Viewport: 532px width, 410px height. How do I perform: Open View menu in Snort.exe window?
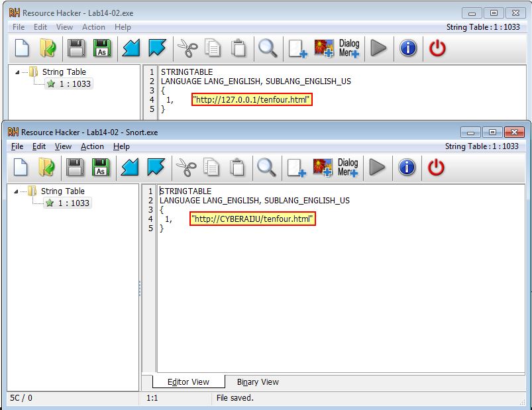[x=63, y=146]
